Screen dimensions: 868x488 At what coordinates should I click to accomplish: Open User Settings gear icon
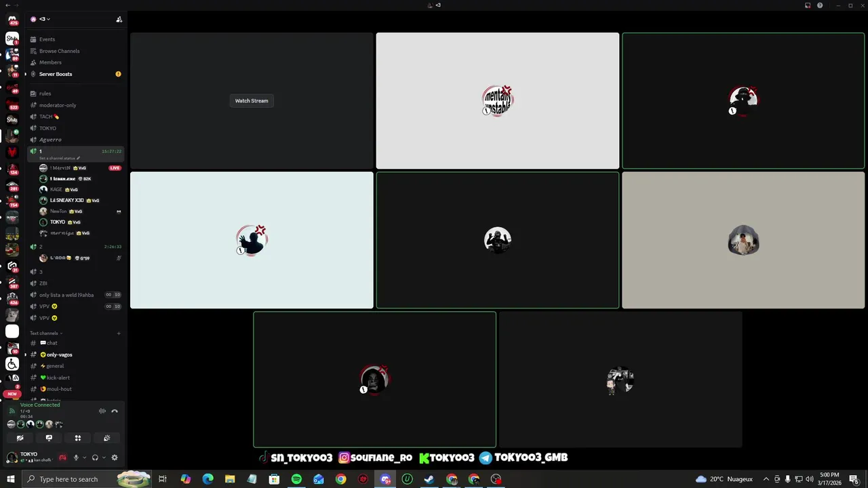pos(114,457)
